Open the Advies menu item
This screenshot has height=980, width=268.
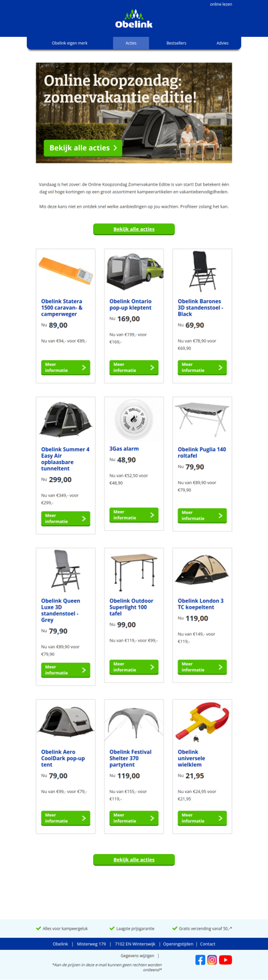[222, 43]
